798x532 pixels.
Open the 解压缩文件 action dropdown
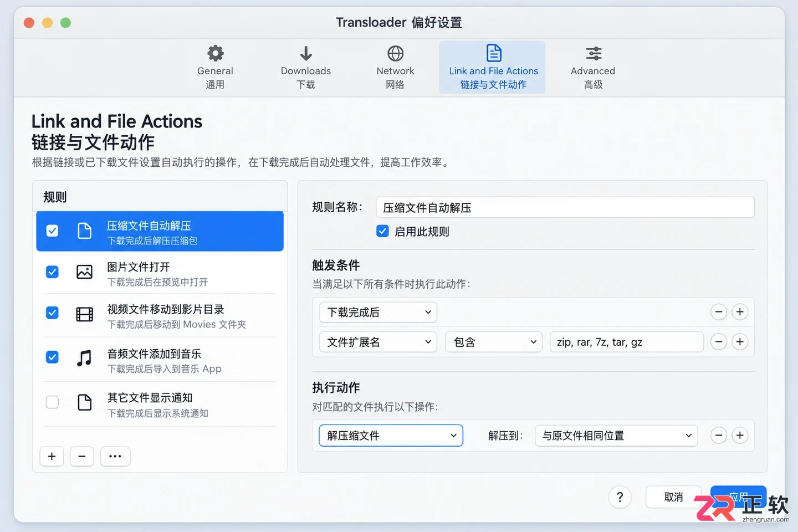[x=391, y=436]
